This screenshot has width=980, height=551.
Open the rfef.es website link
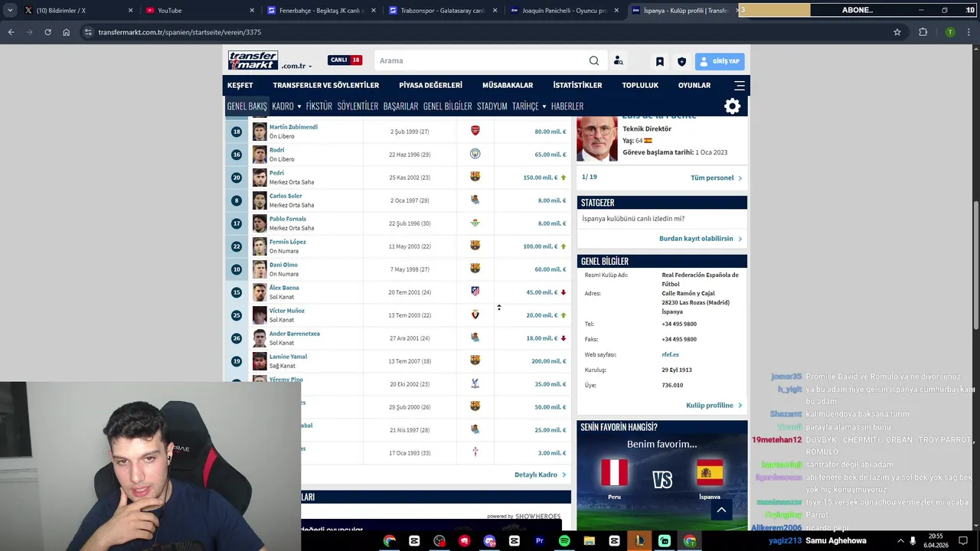670,354
